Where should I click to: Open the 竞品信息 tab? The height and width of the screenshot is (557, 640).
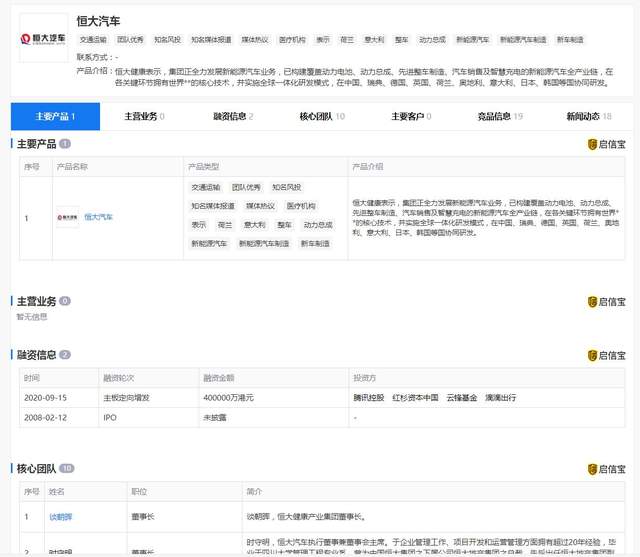(499, 117)
